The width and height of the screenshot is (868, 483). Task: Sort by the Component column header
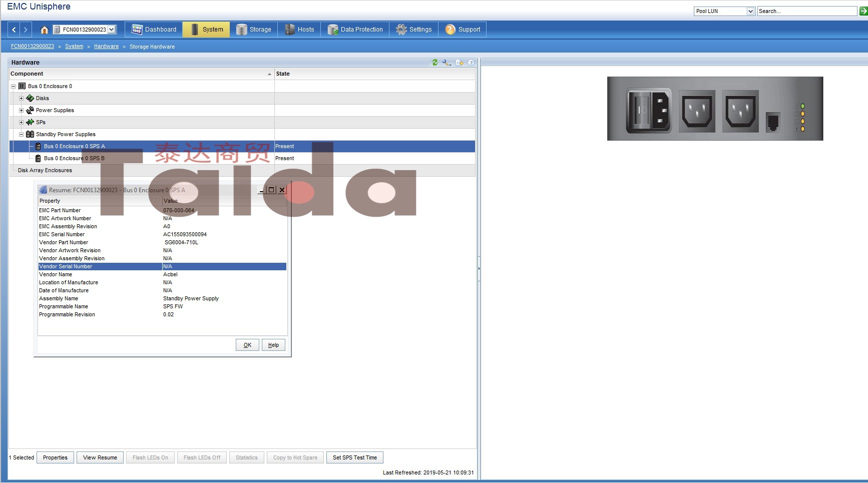coord(142,74)
